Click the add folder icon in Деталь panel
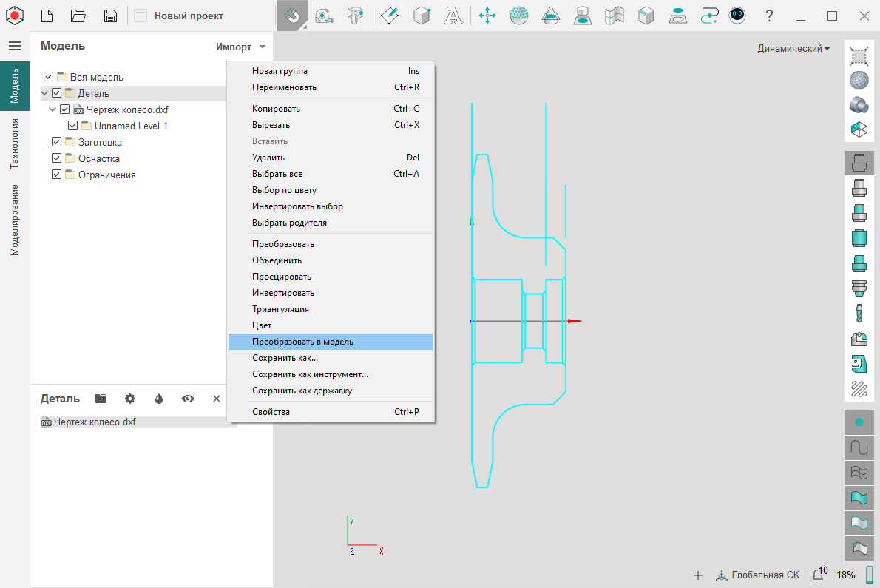 (x=101, y=399)
